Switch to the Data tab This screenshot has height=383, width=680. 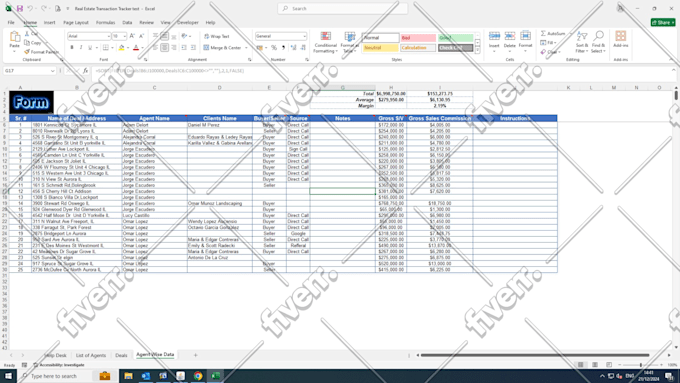click(x=127, y=23)
